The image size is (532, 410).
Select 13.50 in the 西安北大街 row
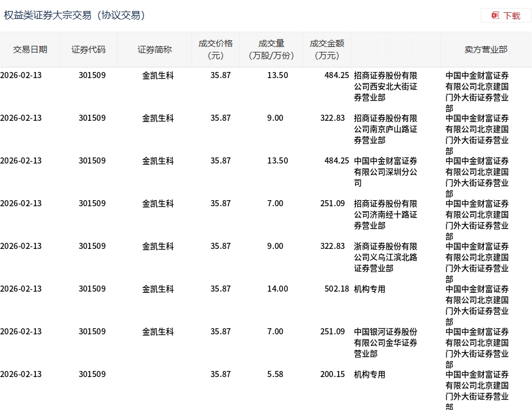tap(278, 75)
